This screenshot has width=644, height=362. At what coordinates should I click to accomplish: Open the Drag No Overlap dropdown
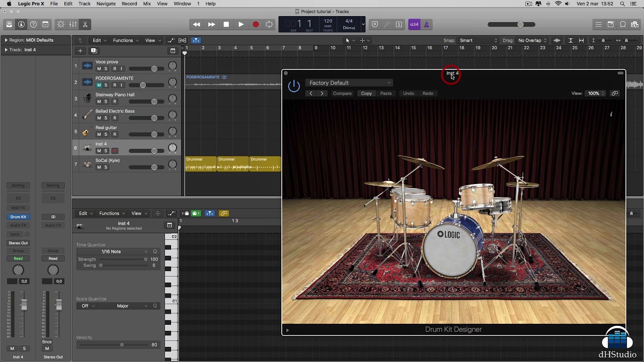(x=532, y=40)
